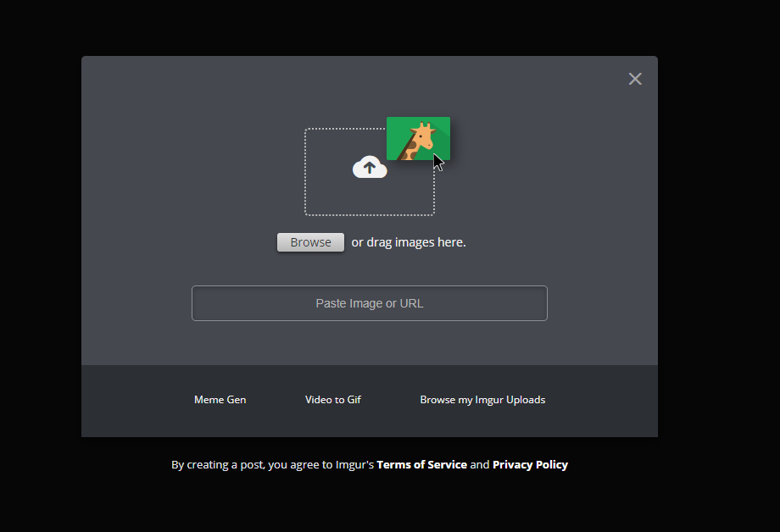Click the cloud upload arrow icon

(370, 167)
